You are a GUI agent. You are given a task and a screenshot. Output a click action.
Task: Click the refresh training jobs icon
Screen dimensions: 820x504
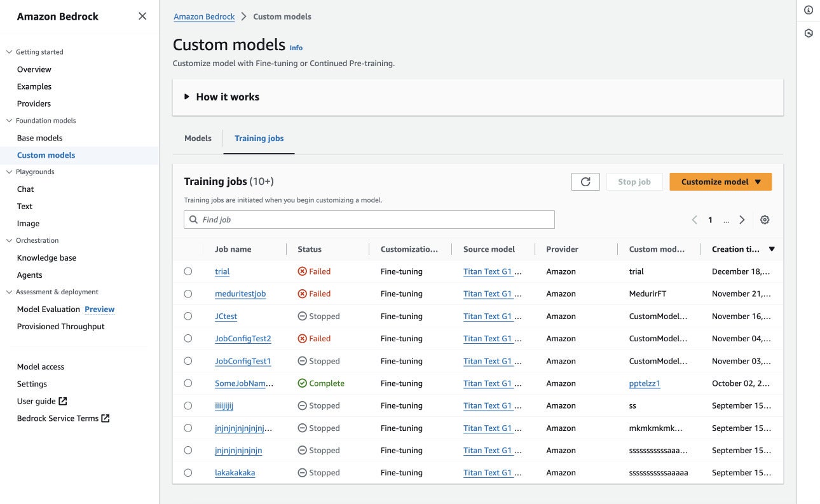pos(585,182)
